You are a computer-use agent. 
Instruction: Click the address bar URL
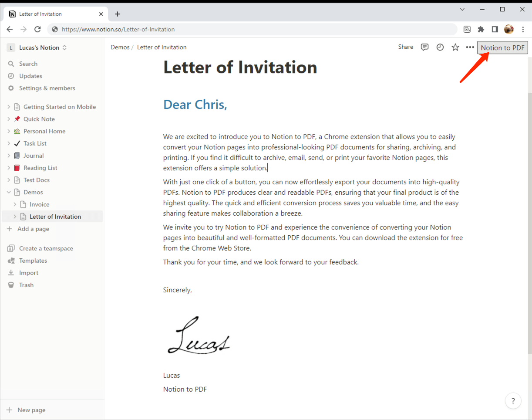pyautogui.click(x=118, y=29)
